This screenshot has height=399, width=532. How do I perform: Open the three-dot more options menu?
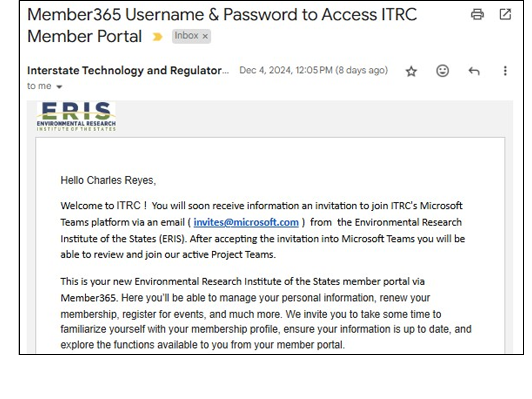(505, 71)
